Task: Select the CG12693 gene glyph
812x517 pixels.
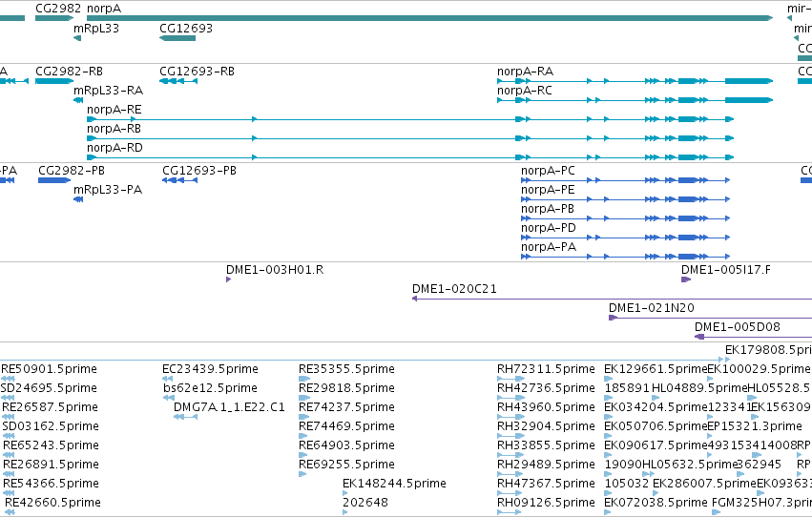Action: pyautogui.click(x=177, y=38)
